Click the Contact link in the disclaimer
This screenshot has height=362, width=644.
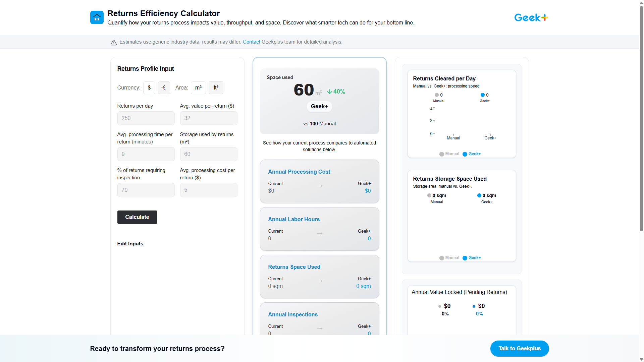[x=251, y=42]
